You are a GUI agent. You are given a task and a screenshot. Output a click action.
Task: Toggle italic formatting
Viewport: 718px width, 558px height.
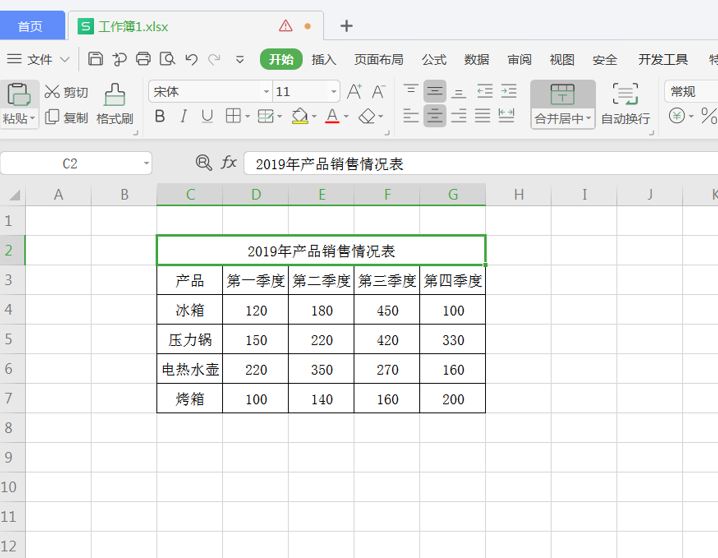pyautogui.click(x=184, y=116)
